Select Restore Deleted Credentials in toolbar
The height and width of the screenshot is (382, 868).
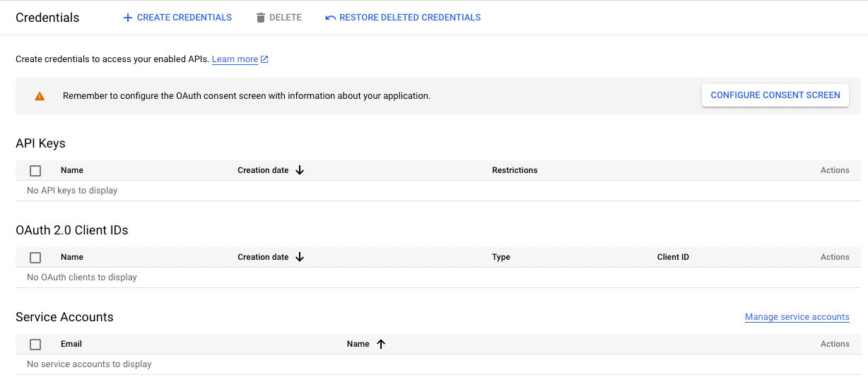[410, 18]
